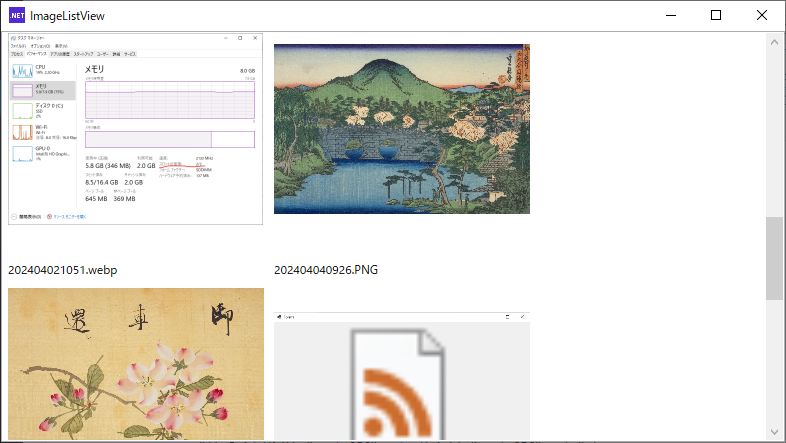Click the scrollbar down arrow
The height and width of the screenshot is (443, 786).
[x=774, y=431]
